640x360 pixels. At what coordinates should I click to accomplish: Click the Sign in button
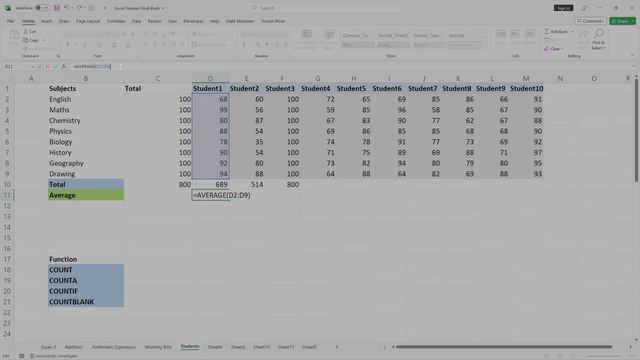563,8
